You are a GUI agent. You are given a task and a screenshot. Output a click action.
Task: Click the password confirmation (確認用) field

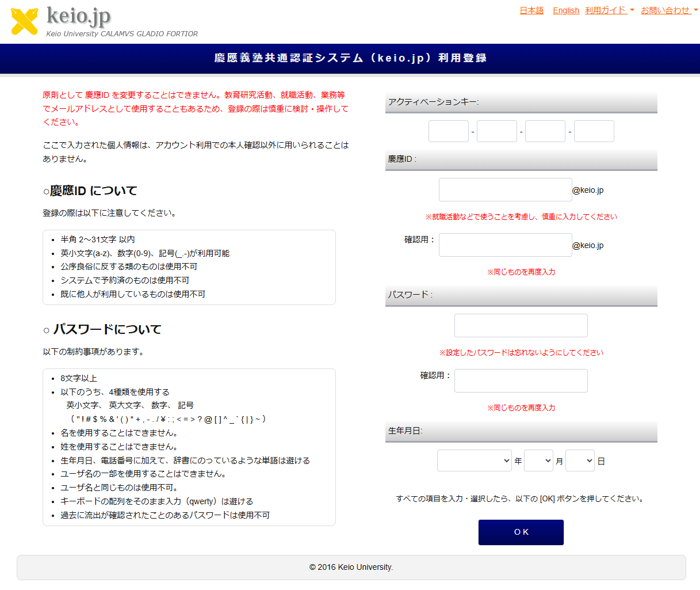(x=521, y=381)
